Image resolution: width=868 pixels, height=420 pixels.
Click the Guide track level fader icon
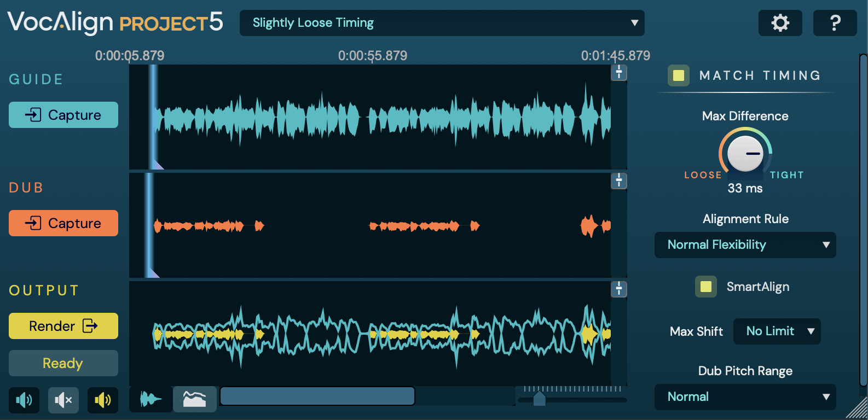tap(619, 73)
